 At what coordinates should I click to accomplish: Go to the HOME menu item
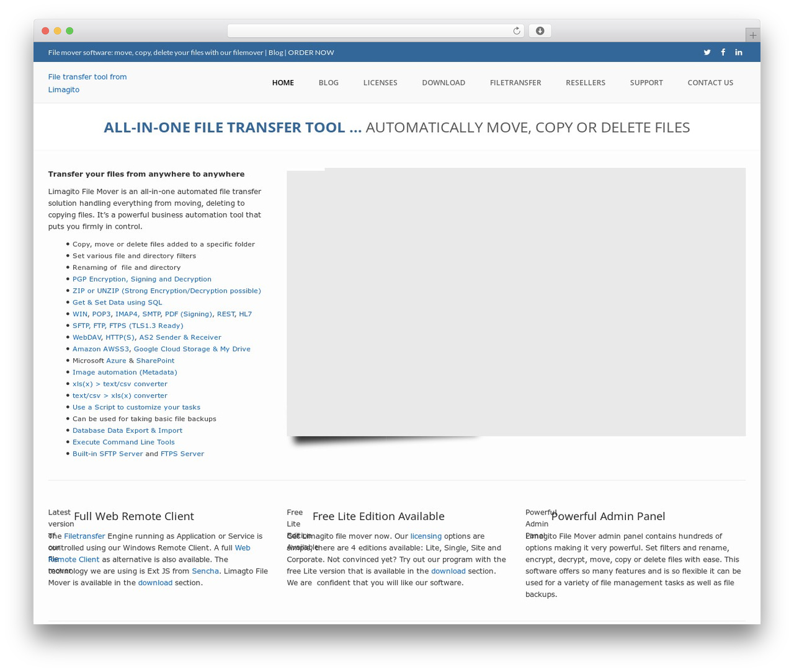coord(283,82)
